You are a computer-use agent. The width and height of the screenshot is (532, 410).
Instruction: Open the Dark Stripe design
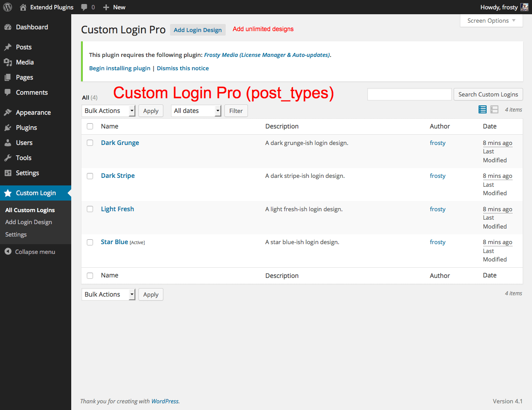coord(118,176)
